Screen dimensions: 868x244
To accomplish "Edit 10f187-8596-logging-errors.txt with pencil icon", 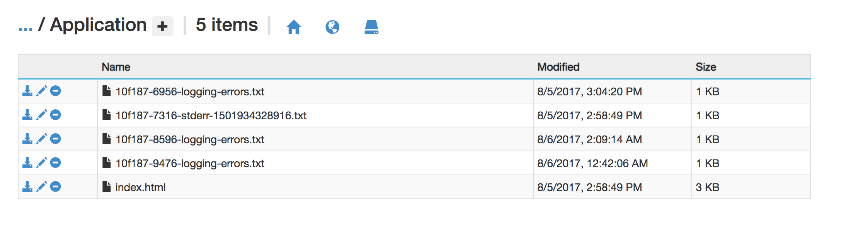I will click(x=43, y=139).
